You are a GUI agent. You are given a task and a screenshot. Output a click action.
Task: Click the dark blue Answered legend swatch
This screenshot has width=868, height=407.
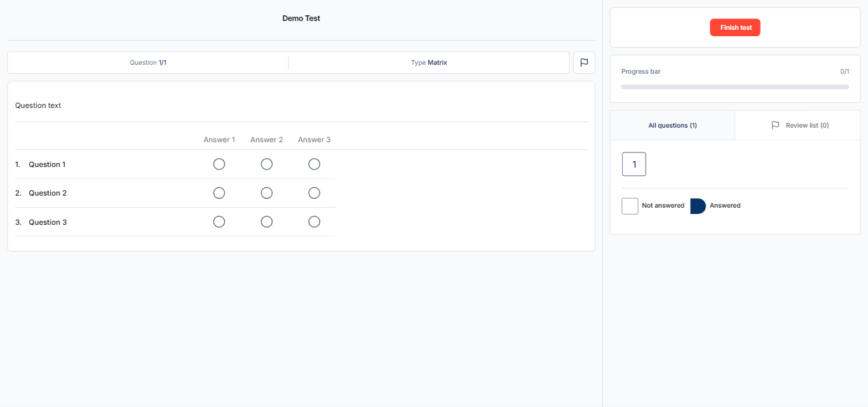click(698, 206)
